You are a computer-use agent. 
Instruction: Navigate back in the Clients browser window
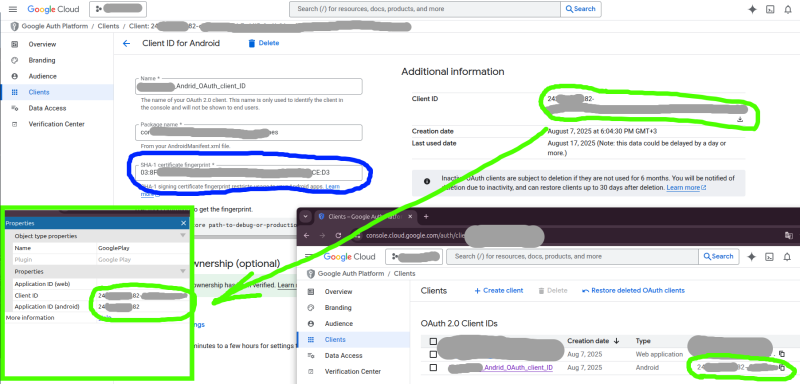pyautogui.click(x=307, y=236)
